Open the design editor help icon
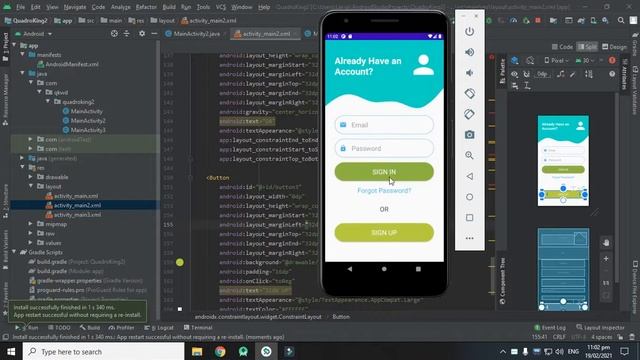 coord(612,74)
